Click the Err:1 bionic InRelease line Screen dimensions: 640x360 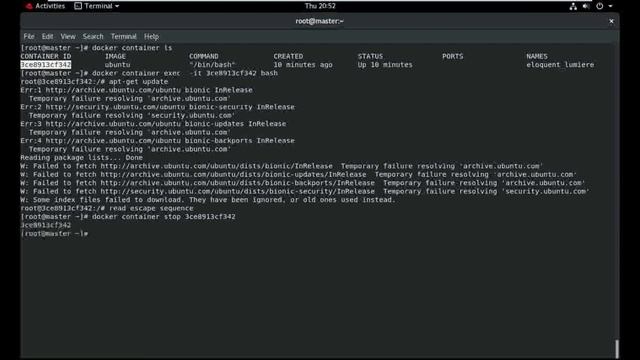pyautogui.click(x=136, y=90)
